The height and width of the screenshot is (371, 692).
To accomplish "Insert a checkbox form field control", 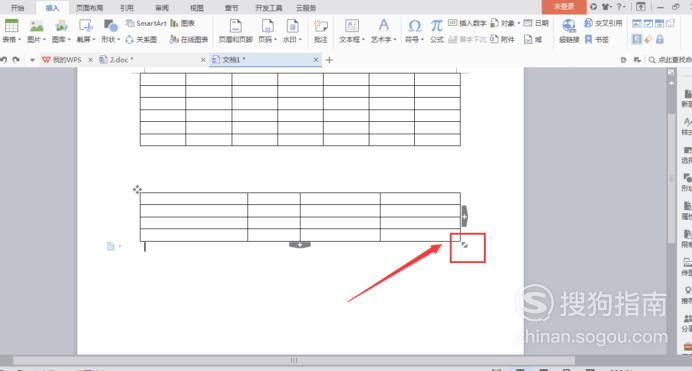I will tap(648, 23).
